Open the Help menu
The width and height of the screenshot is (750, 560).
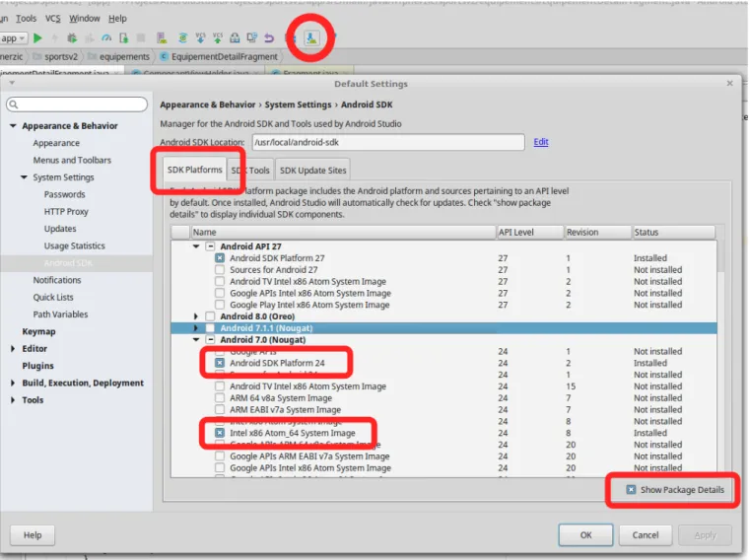click(x=117, y=18)
